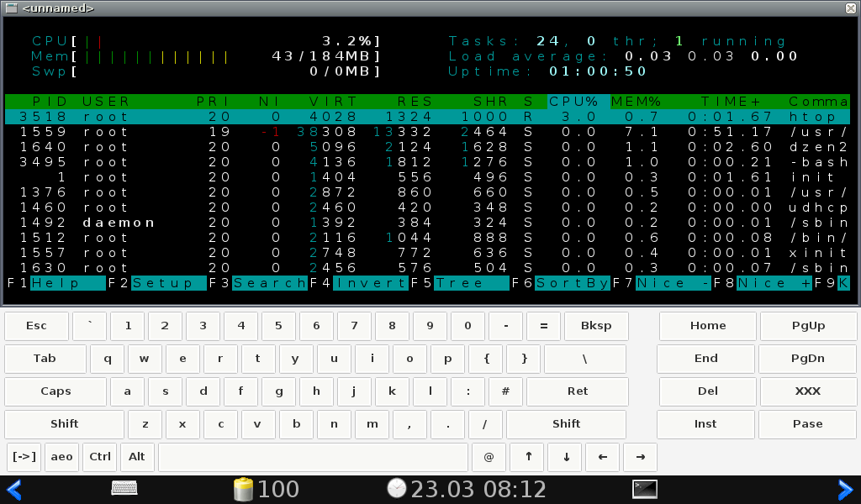The height and width of the screenshot is (504, 861).
Task: Open the terminal icon in bottom panel
Action: pyautogui.click(x=645, y=489)
